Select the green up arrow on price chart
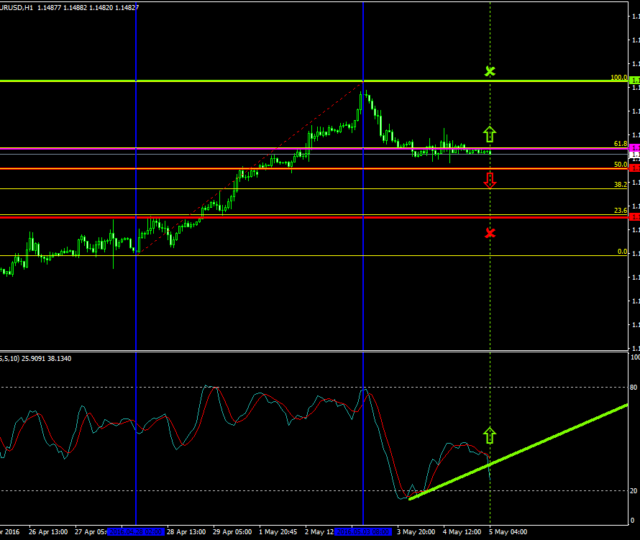 [x=490, y=133]
